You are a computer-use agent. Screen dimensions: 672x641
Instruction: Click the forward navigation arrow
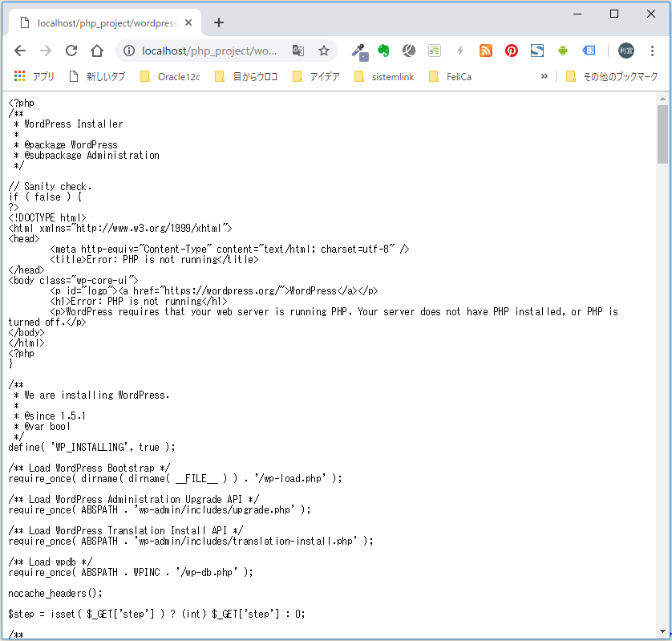pyautogui.click(x=46, y=51)
